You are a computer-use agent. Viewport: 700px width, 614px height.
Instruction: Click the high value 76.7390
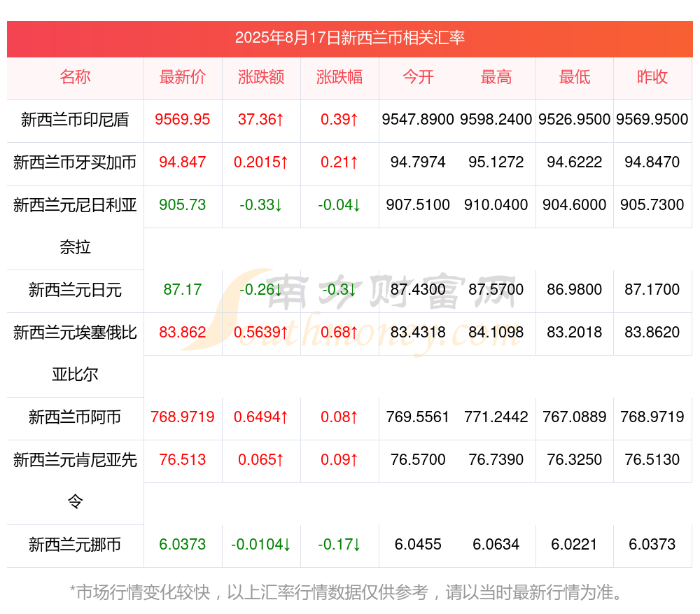pyautogui.click(x=496, y=459)
